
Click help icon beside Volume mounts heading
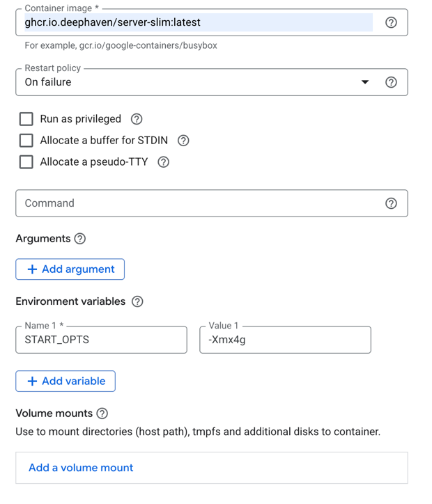(x=102, y=414)
